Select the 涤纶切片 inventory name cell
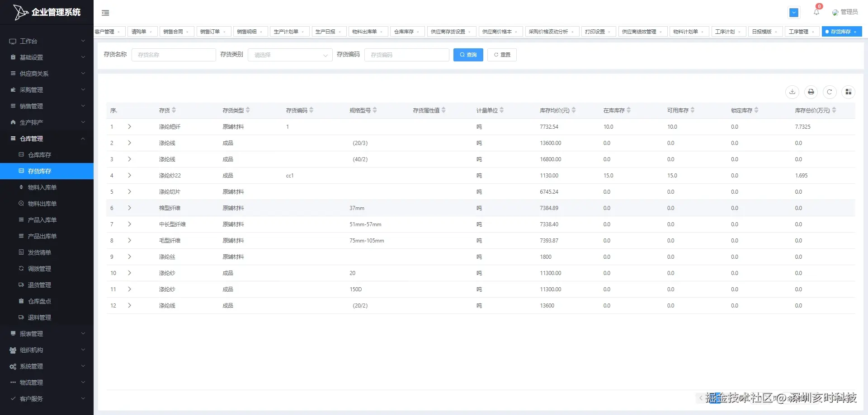This screenshot has height=415, width=868. (170, 192)
